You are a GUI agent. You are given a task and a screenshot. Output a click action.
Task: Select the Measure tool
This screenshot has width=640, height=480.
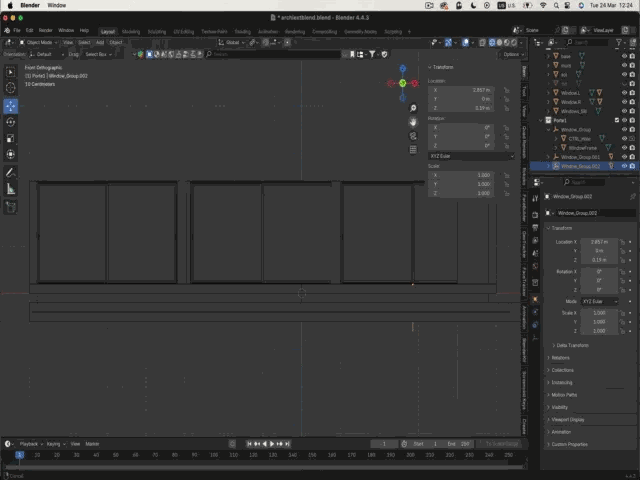(11, 189)
